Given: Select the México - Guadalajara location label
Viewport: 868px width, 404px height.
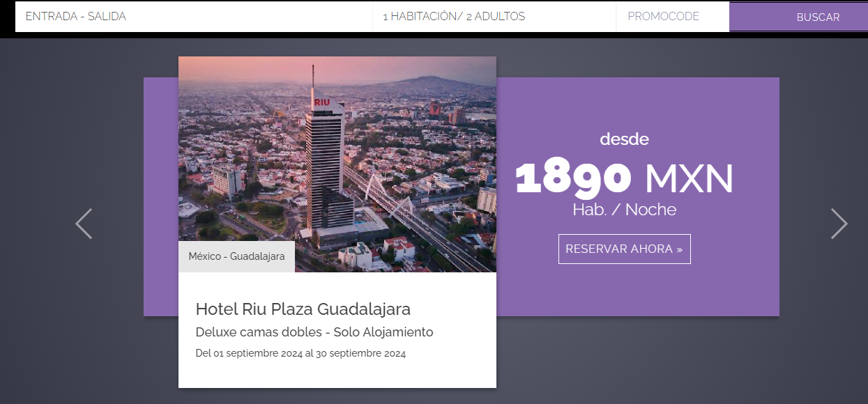Looking at the screenshot, I should pos(236,256).
